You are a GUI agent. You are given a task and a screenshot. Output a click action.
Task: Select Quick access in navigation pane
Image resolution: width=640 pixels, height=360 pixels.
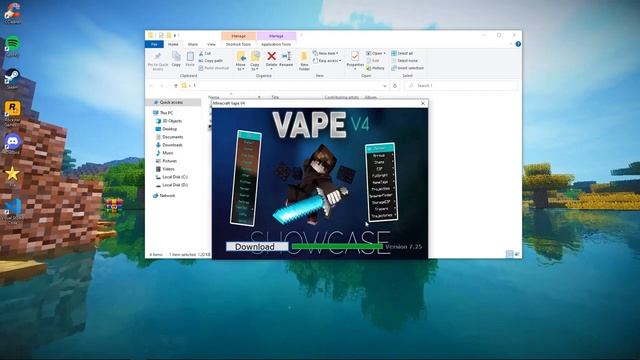click(x=171, y=102)
